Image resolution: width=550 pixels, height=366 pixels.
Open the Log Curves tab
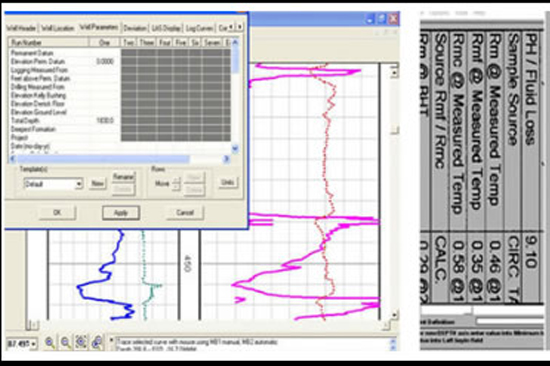[199, 28]
